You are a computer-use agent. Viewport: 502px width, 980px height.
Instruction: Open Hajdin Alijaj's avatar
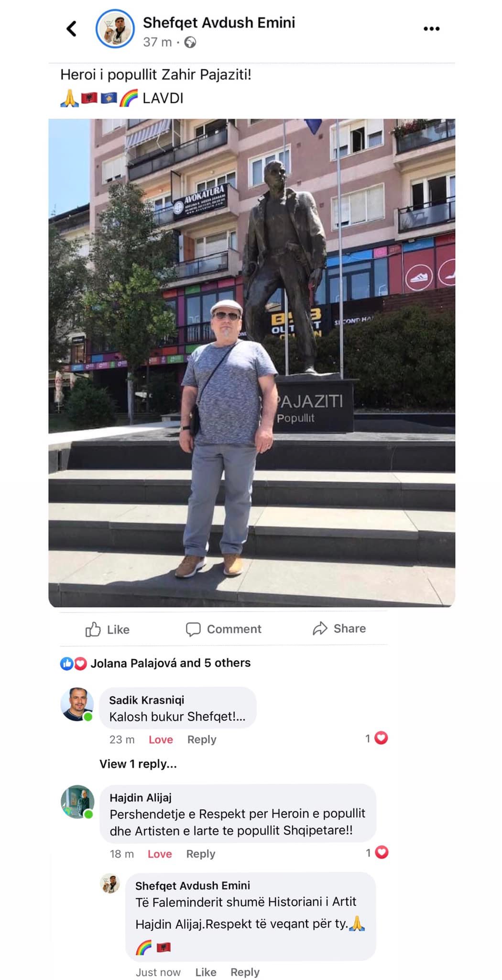77,802
